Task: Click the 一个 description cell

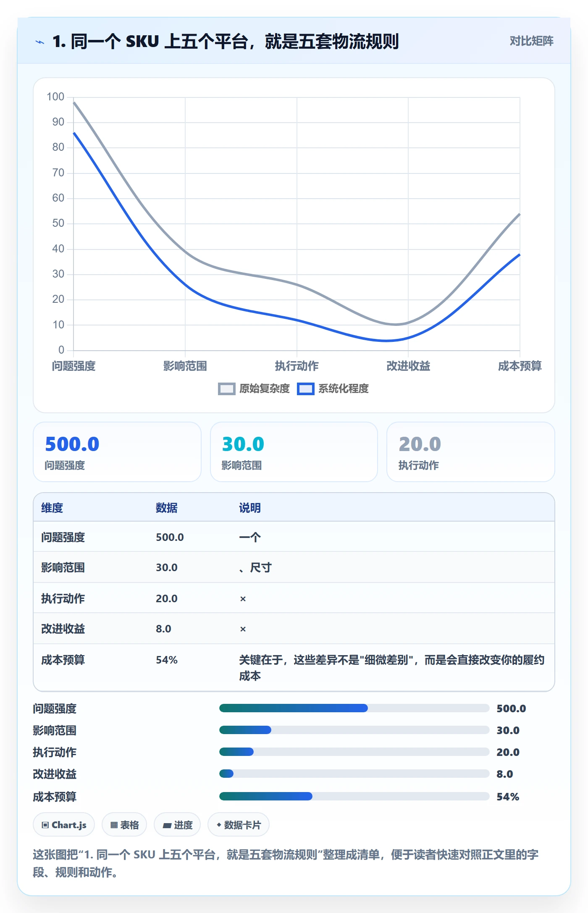Action: click(250, 537)
